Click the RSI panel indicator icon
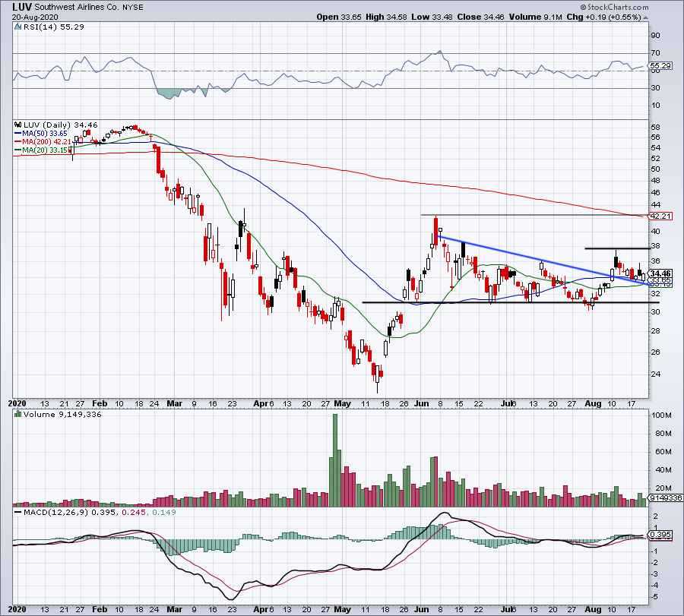 (x=18, y=27)
